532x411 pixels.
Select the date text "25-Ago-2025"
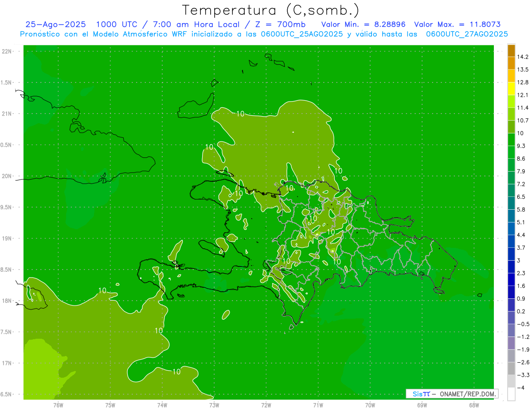[55, 25]
